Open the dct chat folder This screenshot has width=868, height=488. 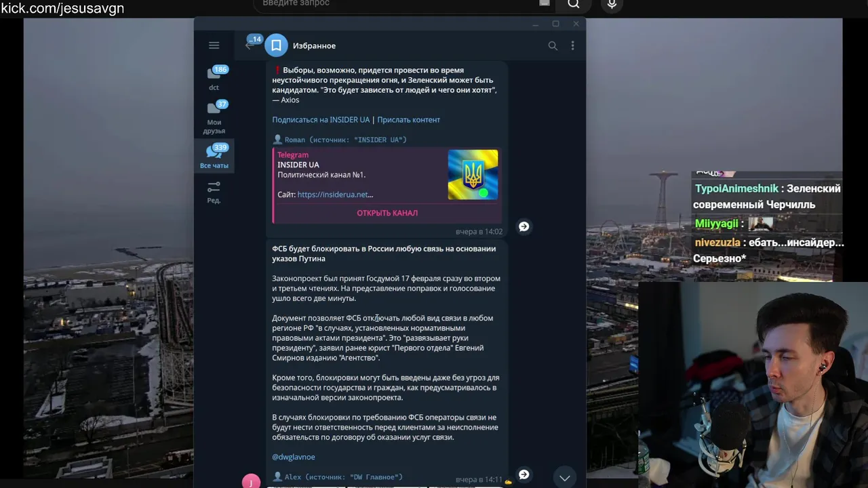[x=214, y=78]
